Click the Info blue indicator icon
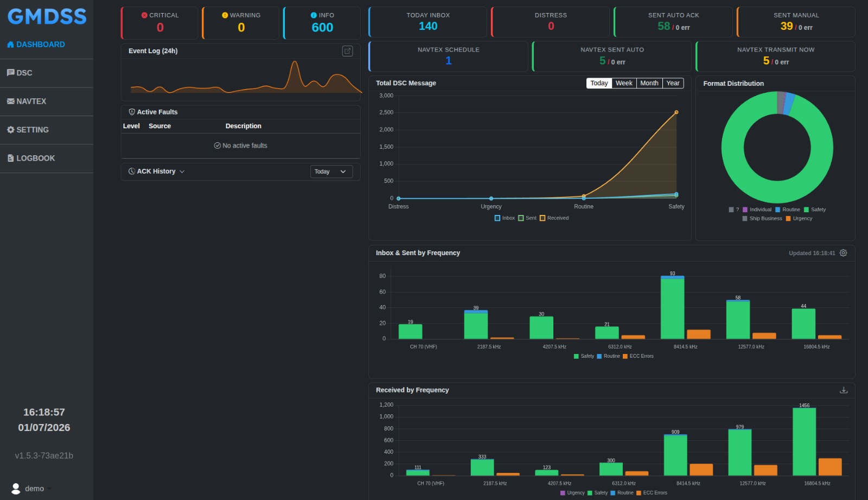The image size is (868, 500). (x=314, y=15)
